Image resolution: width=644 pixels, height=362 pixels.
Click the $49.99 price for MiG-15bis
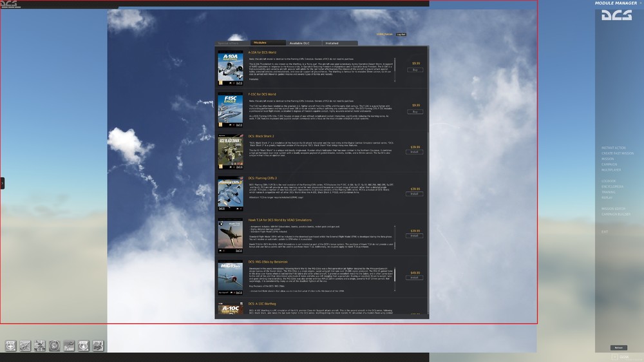[x=415, y=273]
